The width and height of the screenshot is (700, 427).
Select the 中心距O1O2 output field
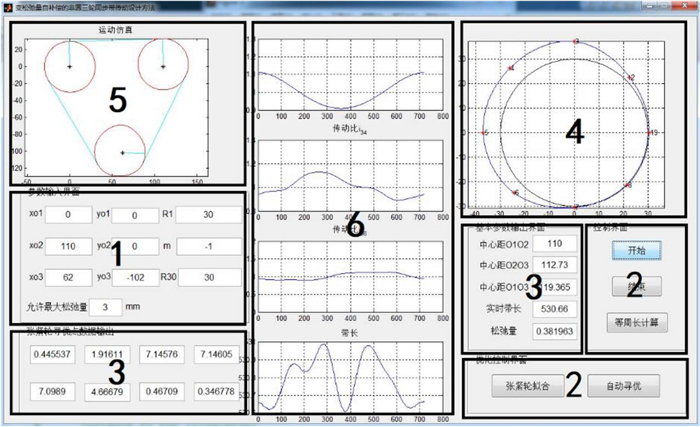pos(548,243)
